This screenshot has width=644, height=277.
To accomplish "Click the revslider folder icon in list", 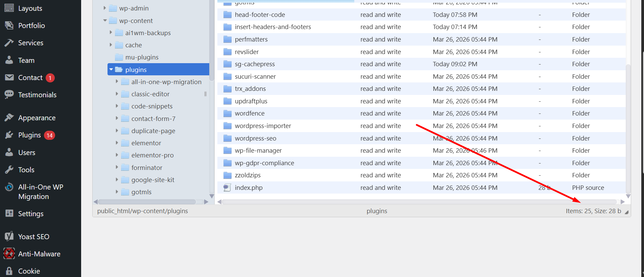I will point(228,52).
